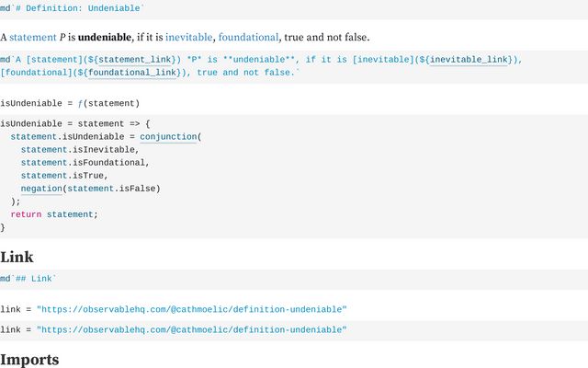This screenshot has height=368, width=588.
Task: Click the 'statement.isTrue,' line in code
Action: 64,176
